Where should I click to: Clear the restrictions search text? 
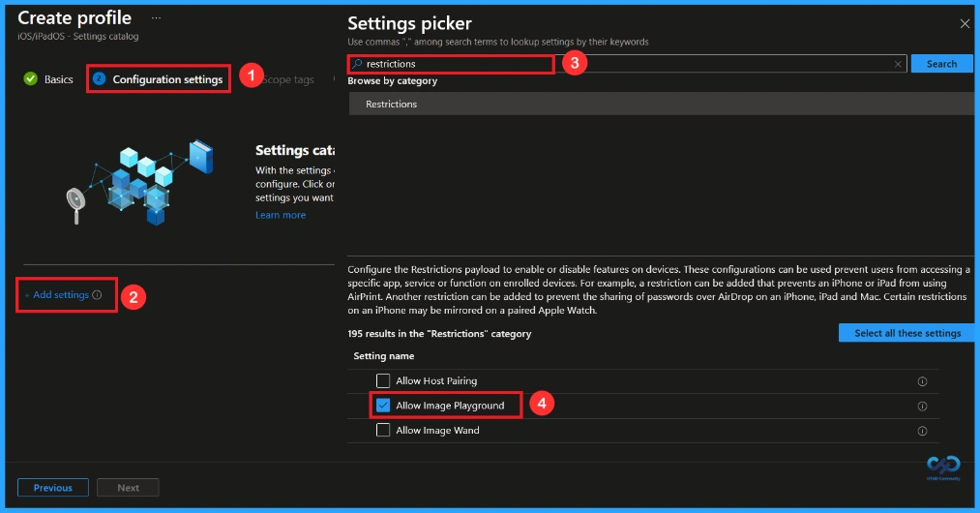click(898, 64)
